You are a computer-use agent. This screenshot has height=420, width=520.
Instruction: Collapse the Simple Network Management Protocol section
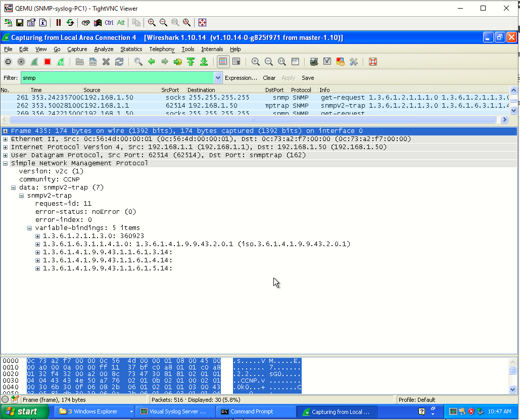5,163
